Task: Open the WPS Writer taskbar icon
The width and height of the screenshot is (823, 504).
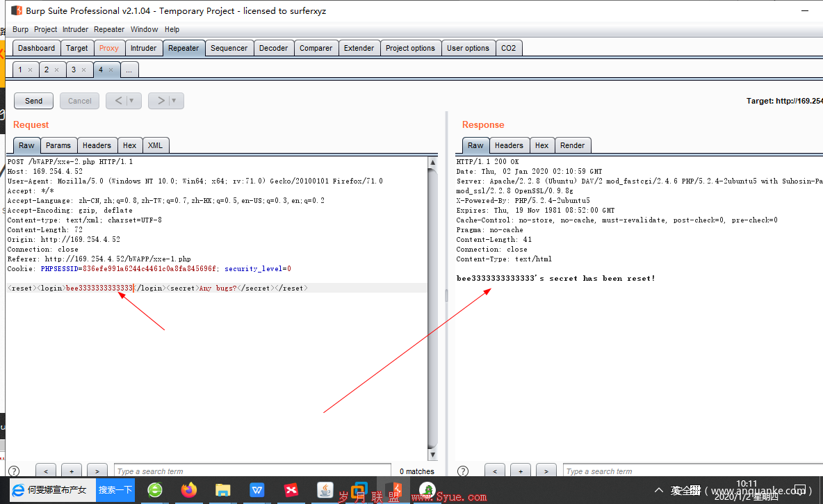Action: coord(257,490)
